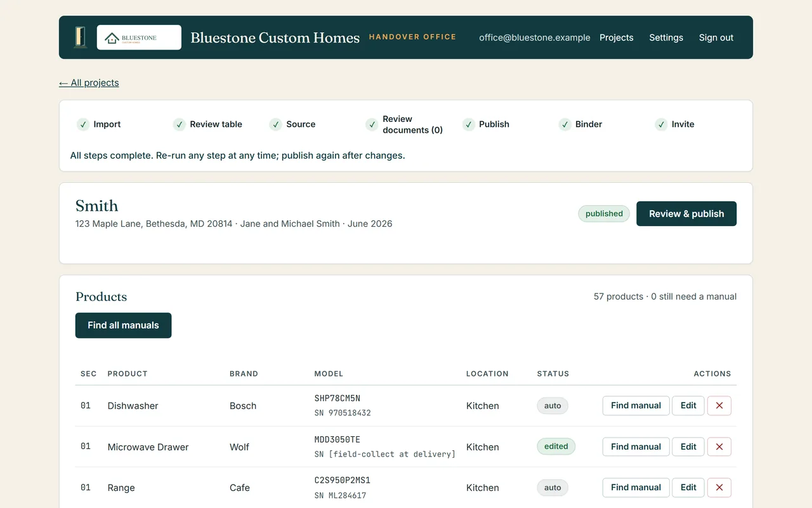The image size is (812, 508).
Task: Select the Binder step label
Action: pos(589,124)
